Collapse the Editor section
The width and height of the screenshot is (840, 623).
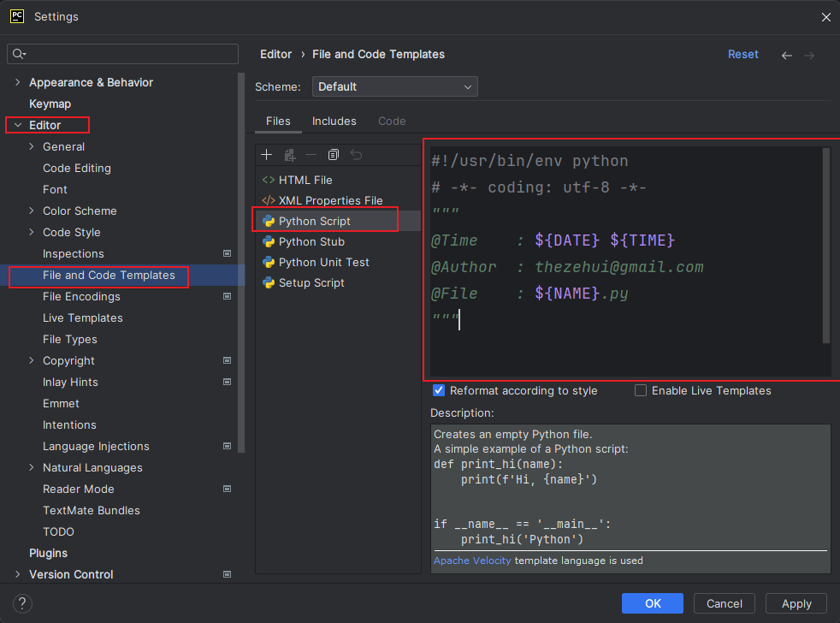click(18, 126)
